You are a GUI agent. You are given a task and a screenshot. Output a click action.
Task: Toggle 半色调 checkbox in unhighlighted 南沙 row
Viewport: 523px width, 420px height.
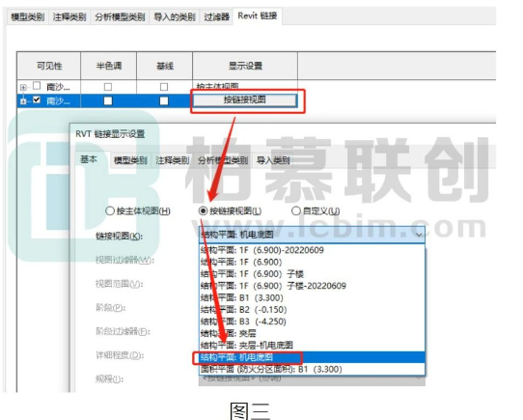coord(108,87)
